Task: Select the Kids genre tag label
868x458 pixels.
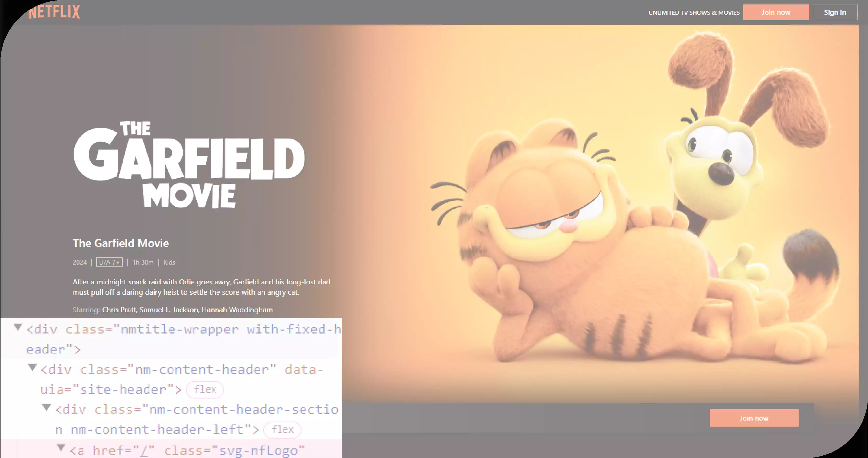Action: (169, 262)
